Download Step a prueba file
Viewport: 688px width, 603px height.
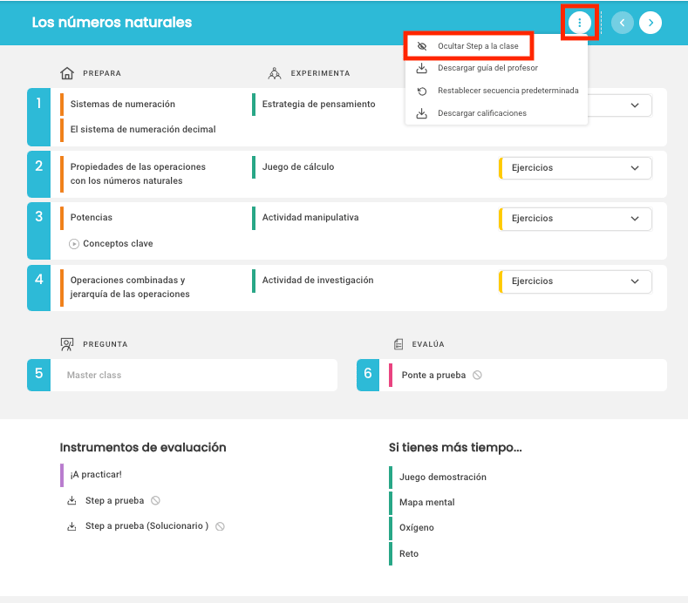click(x=72, y=501)
